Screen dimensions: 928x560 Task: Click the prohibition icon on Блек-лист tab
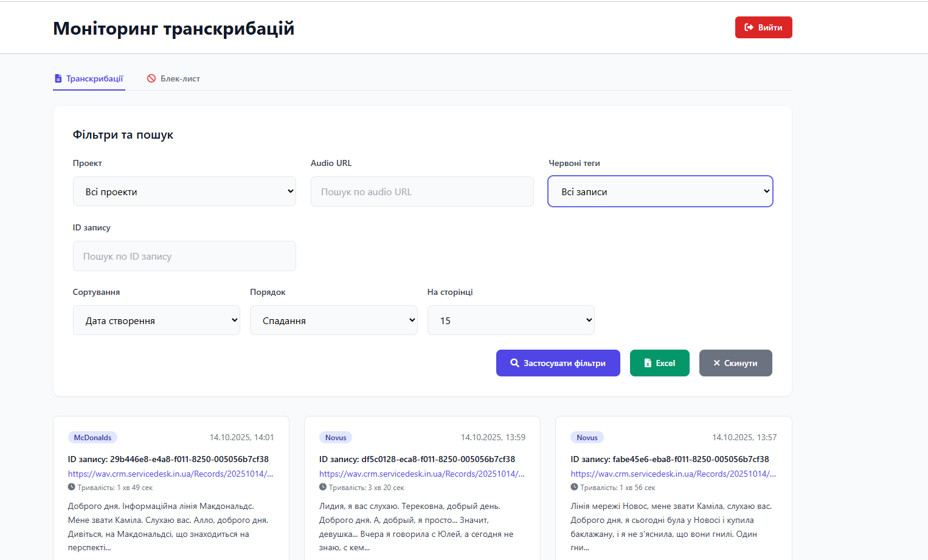click(x=151, y=78)
